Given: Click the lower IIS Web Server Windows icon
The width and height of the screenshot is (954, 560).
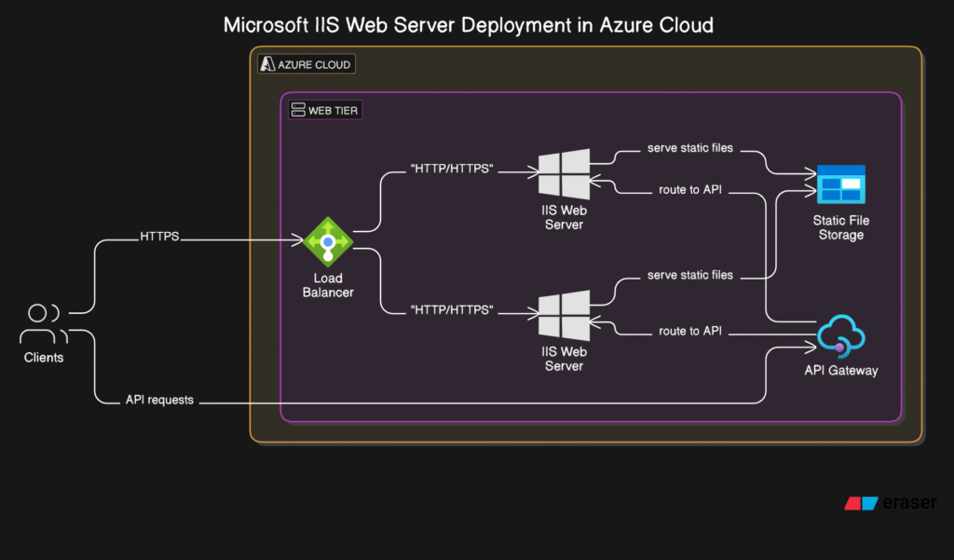Looking at the screenshot, I should coord(564,315).
